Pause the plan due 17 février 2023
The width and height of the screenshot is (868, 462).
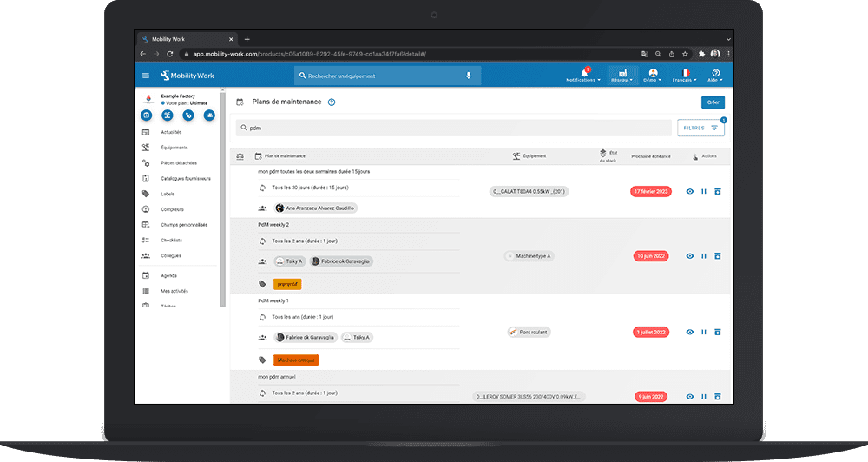tap(704, 192)
